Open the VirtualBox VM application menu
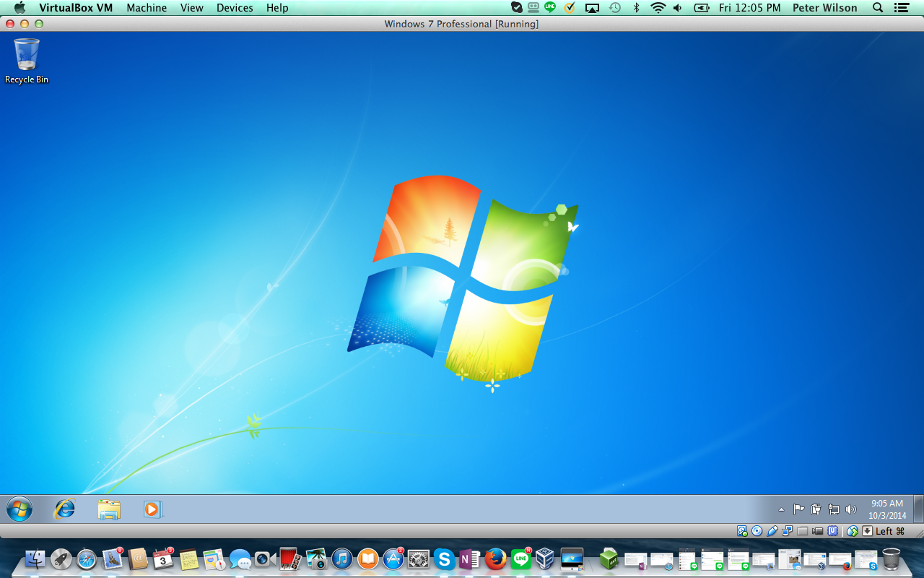Screen dimensions: 924x578 point(76,8)
